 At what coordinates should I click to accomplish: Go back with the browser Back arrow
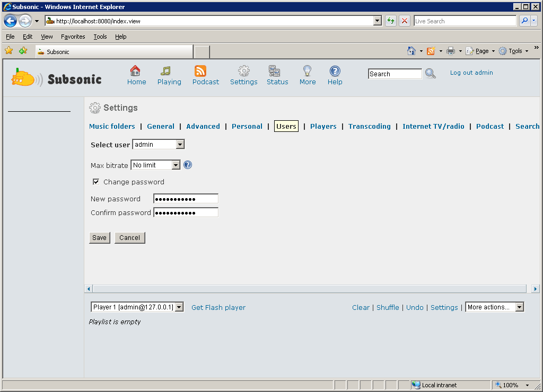(x=11, y=21)
